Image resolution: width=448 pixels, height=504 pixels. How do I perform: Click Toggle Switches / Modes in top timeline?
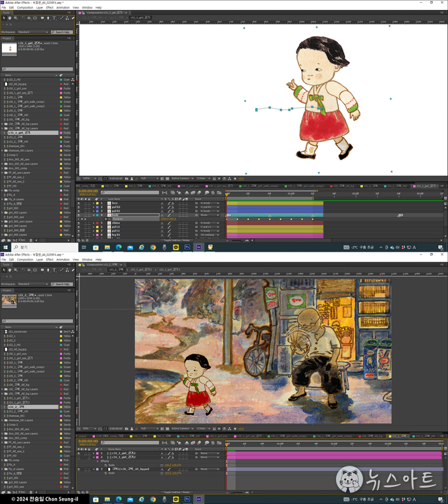point(175,240)
